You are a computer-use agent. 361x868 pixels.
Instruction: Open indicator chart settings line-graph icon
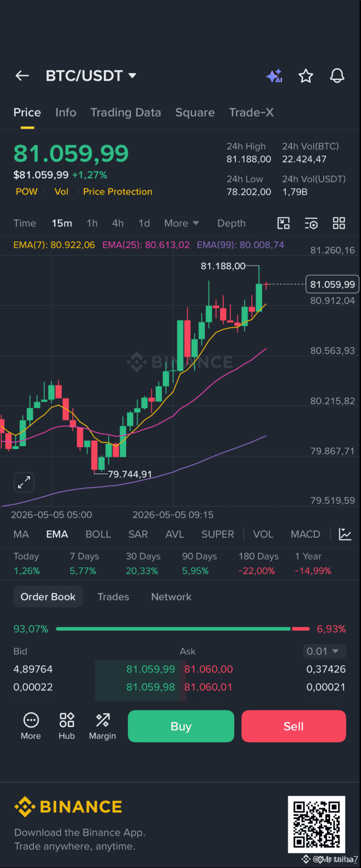(345, 534)
